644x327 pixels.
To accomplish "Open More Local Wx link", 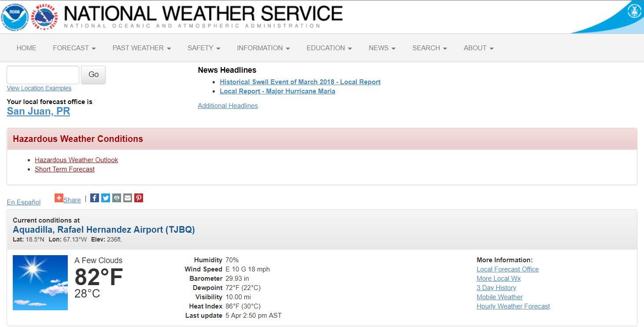I will point(499,279).
